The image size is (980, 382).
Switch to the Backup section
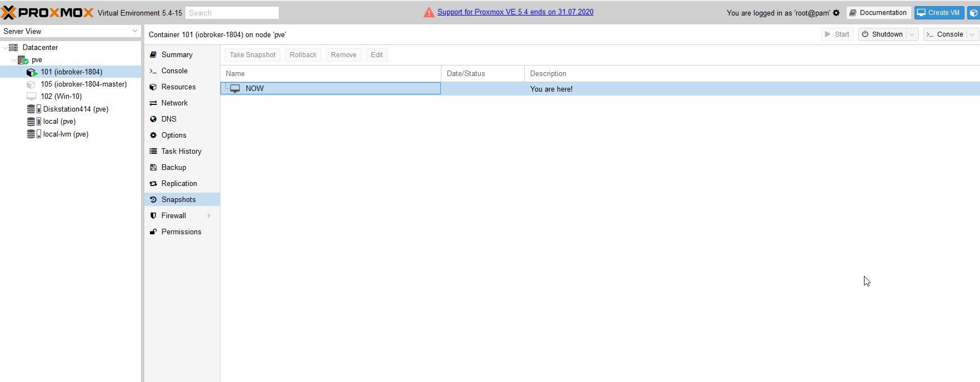(182, 168)
